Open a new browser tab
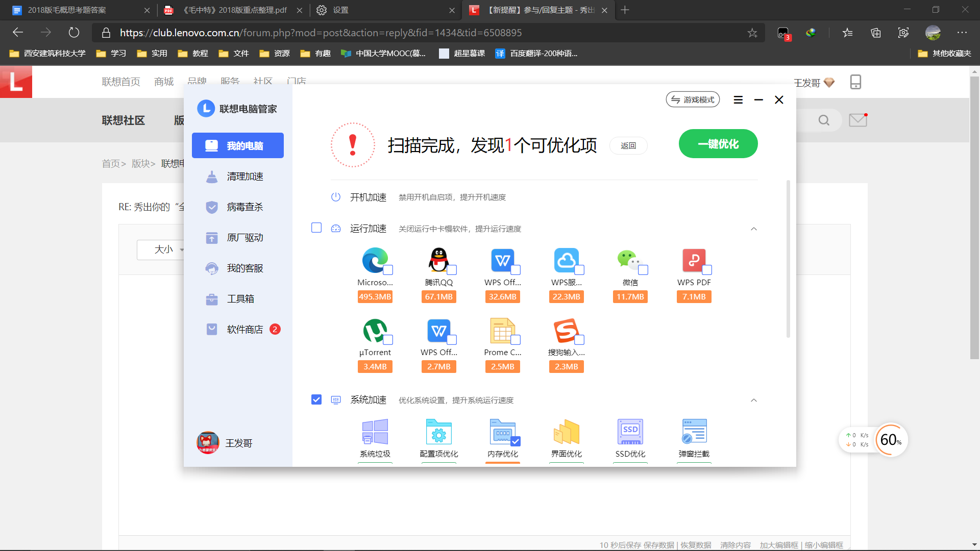 click(x=625, y=10)
